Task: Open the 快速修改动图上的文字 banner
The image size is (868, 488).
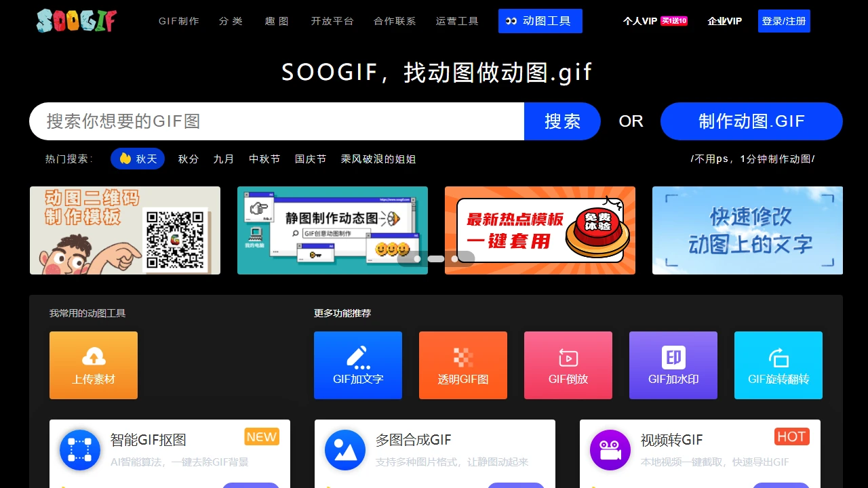Action: 747,230
